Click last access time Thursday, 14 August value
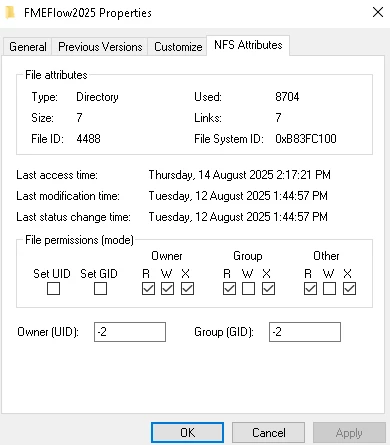This screenshot has height=445, width=390. tap(239, 175)
